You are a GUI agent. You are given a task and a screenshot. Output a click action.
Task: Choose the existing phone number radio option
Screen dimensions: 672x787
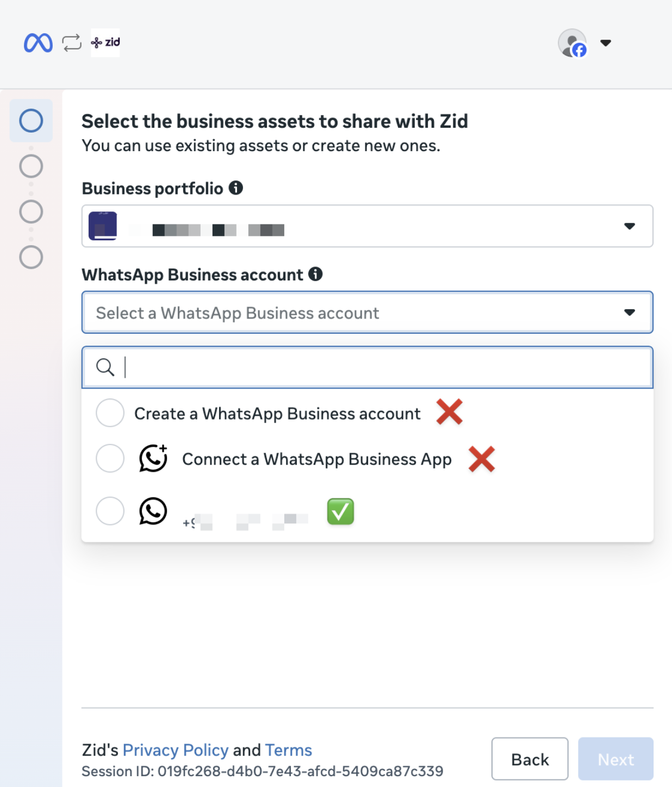click(110, 511)
